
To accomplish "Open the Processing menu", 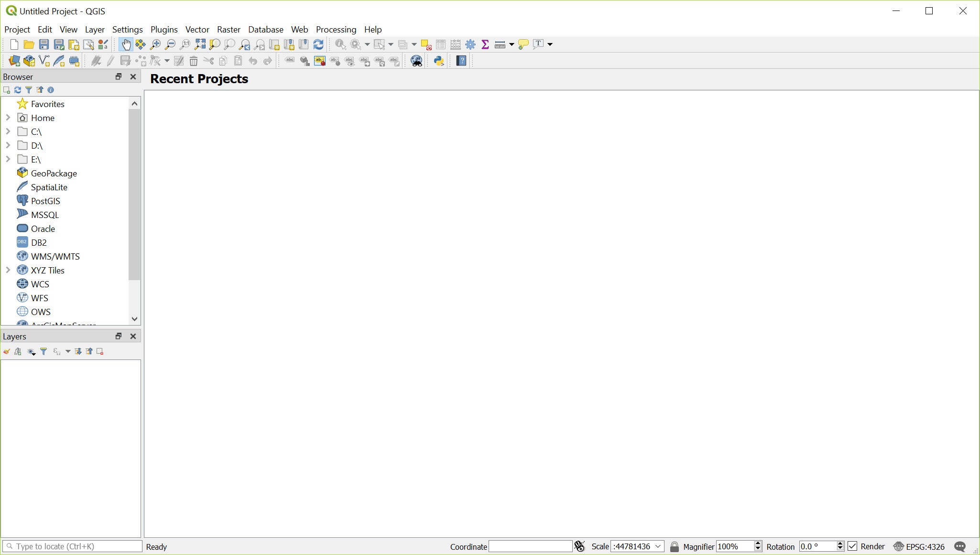I will 336,29.
